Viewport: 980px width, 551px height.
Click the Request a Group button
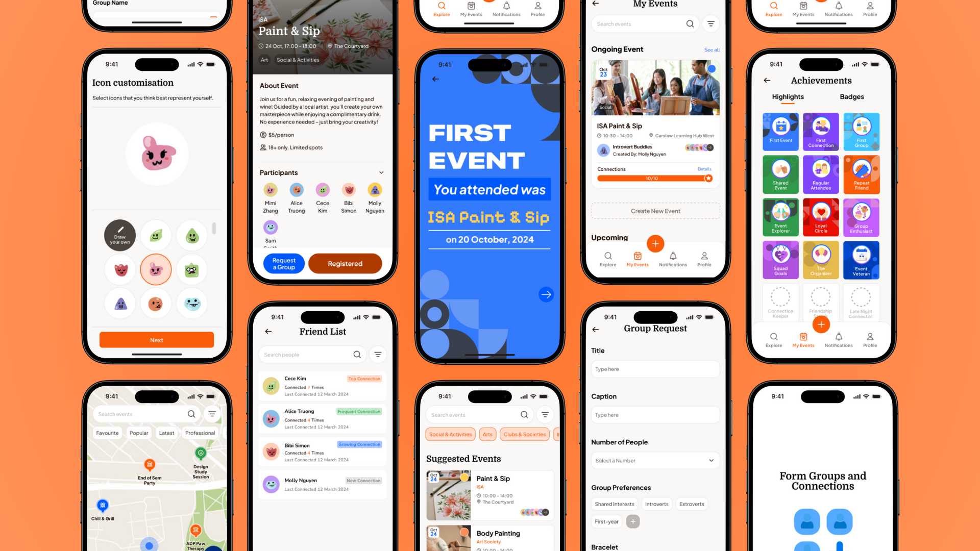tap(283, 263)
